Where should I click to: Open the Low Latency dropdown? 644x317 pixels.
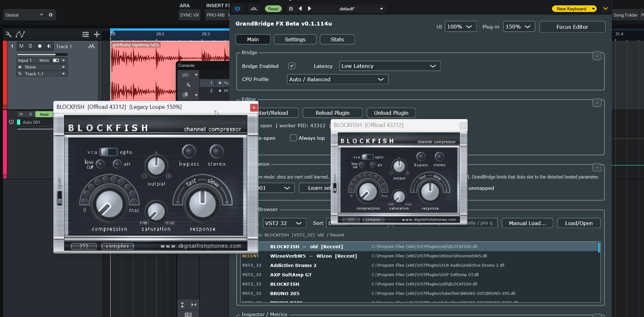390,66
